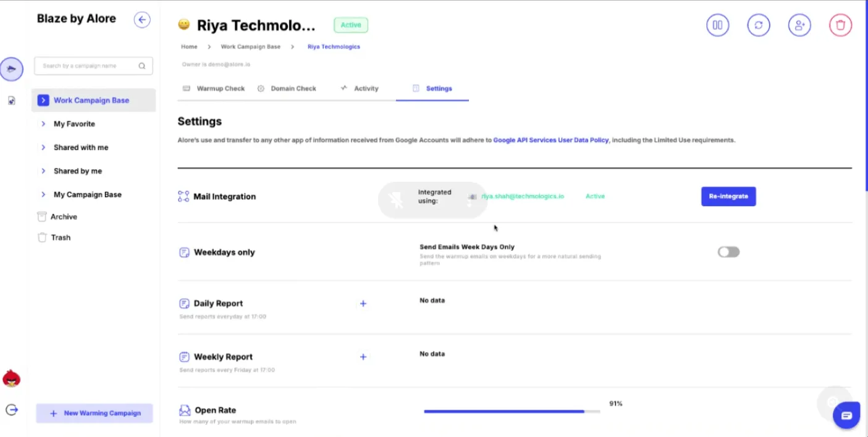Image resolution: width=868 pixels, height=437 pixels.
Task: Collapse the sidebar with the back arrow
Action: (x=142, y=20)
